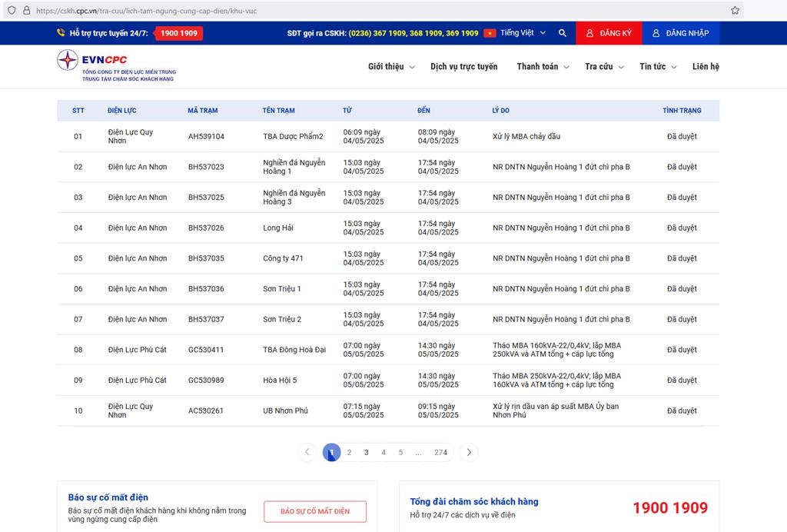The image size is (787, 532).
Task: Open the Liên hệ menu item
Action: [x=705, y=67]
